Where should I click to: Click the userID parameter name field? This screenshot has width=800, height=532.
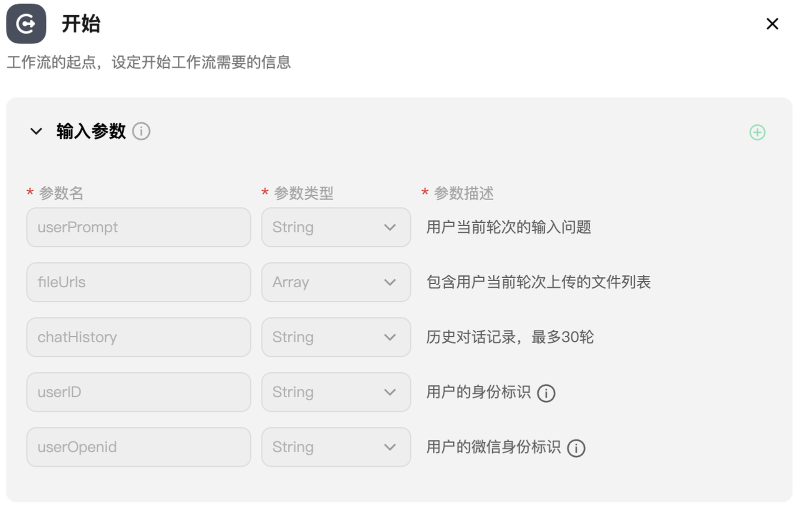pos(138,392)
